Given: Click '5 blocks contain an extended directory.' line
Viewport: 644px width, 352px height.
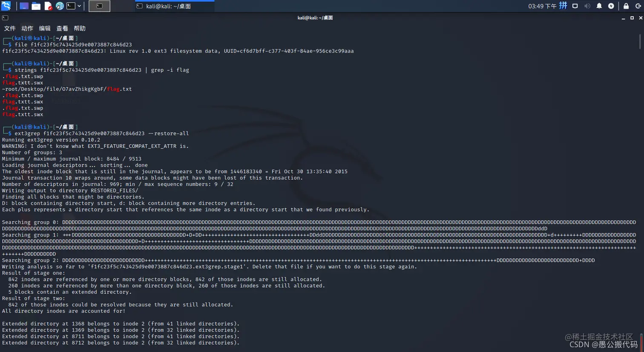Looking at the screenshot, I should 70,292.
